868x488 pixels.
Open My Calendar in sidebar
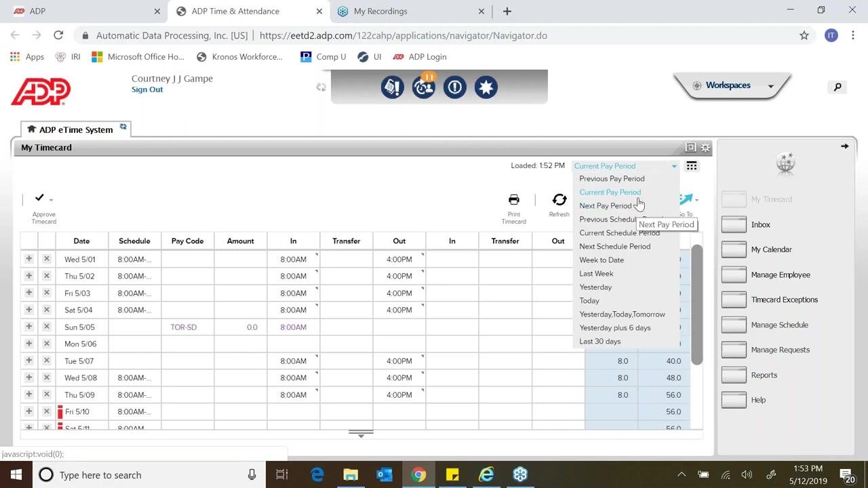tap(771, 249)
